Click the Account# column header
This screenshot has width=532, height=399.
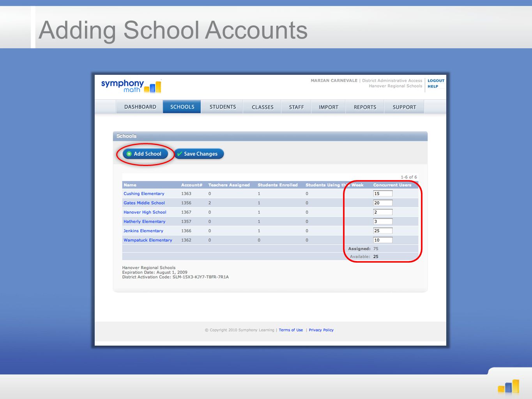pos(192,185)
